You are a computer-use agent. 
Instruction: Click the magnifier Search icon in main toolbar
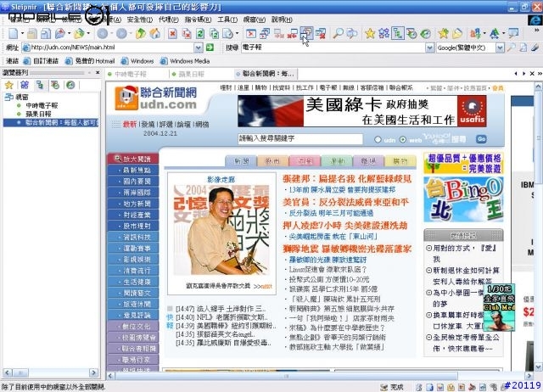[338, 34]
